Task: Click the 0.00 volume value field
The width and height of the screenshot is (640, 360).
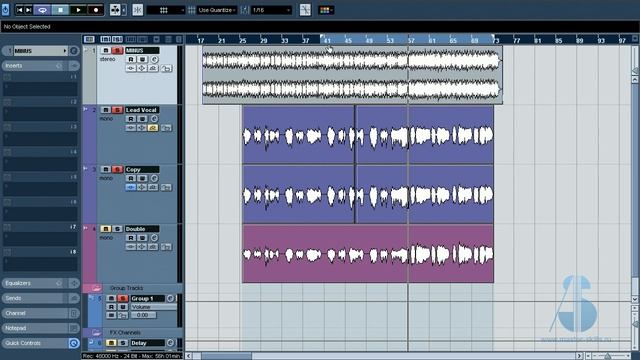Action: 143,316
